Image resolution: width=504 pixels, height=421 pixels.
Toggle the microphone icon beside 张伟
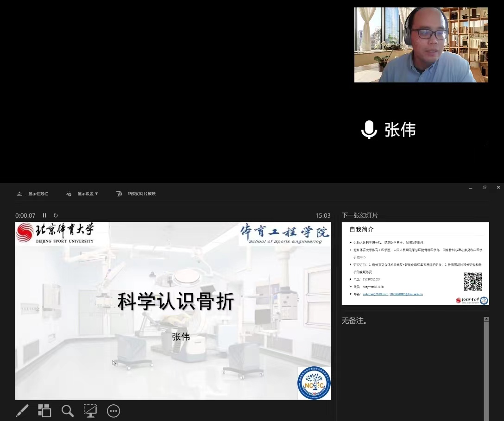[369, 130]
